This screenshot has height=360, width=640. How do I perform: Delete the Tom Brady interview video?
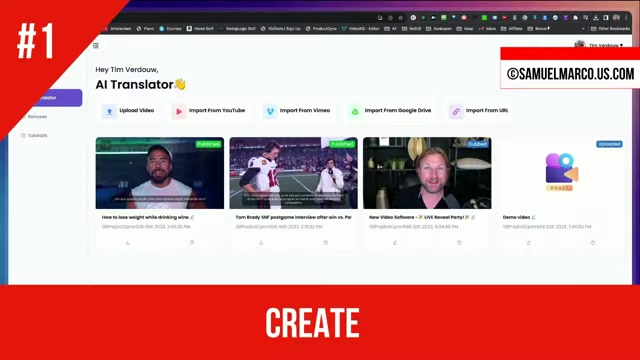click(326, 243)
